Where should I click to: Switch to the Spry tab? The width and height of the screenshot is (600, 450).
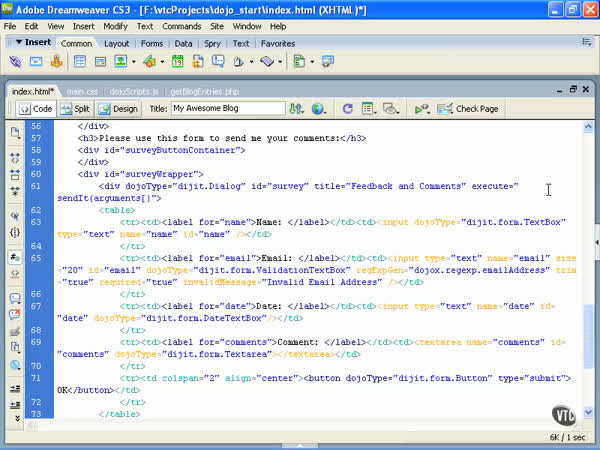point(212,44)
